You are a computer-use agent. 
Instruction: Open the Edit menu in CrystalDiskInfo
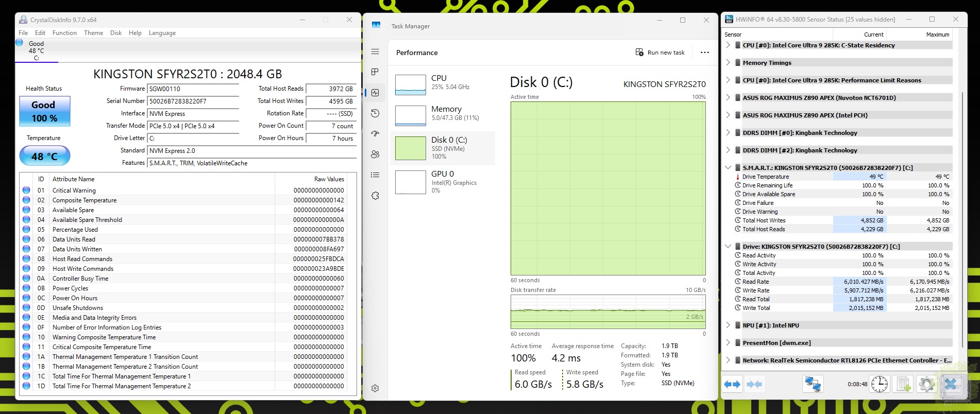pyautogui.click(x=40, y=33)
